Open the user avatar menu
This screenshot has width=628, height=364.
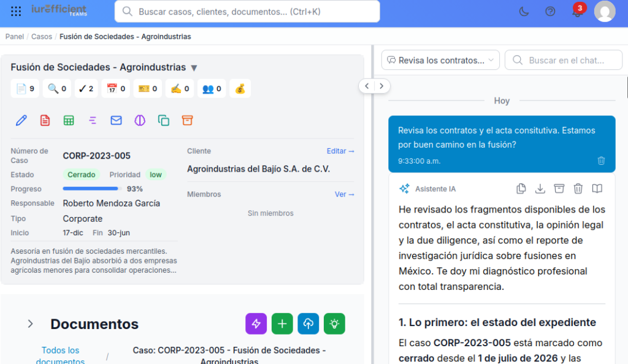click(x=605, y=11)
